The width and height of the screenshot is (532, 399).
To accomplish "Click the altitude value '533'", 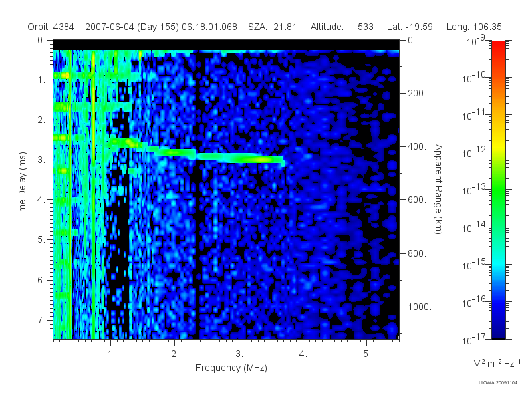I will (x=365, y=27).
